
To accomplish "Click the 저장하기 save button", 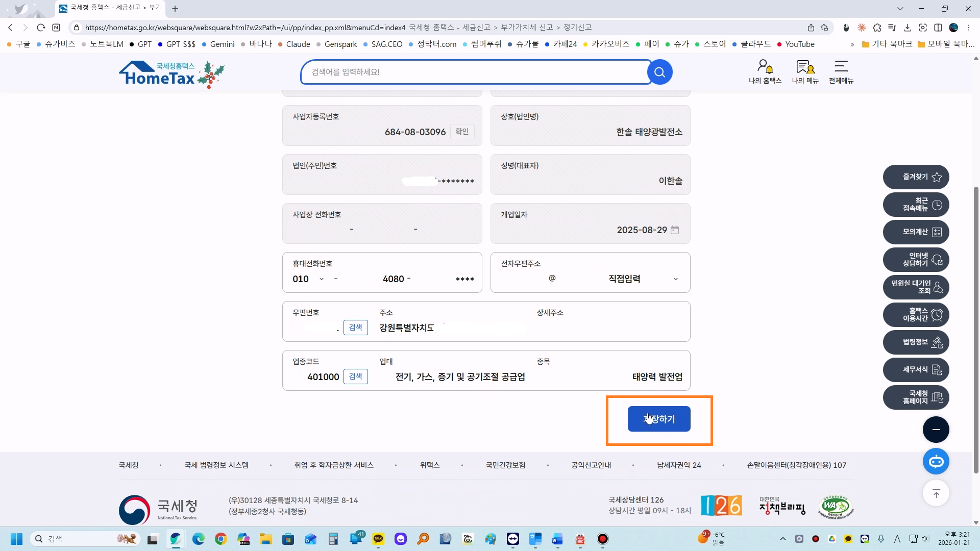I will pos(658,419).
